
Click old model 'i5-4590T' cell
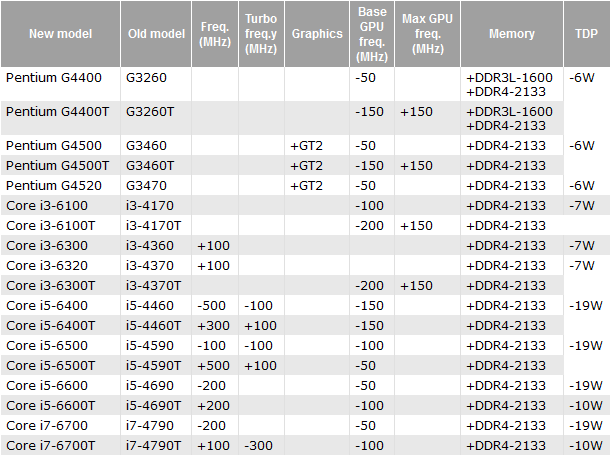click(156, 365)
